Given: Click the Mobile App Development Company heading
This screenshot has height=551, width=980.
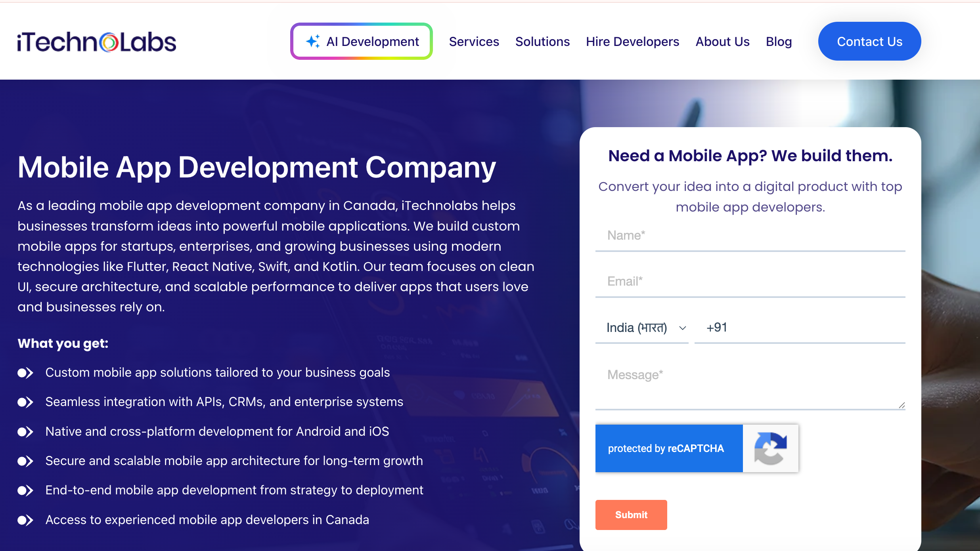Looking at the screenshot, I should coord(256,167).
